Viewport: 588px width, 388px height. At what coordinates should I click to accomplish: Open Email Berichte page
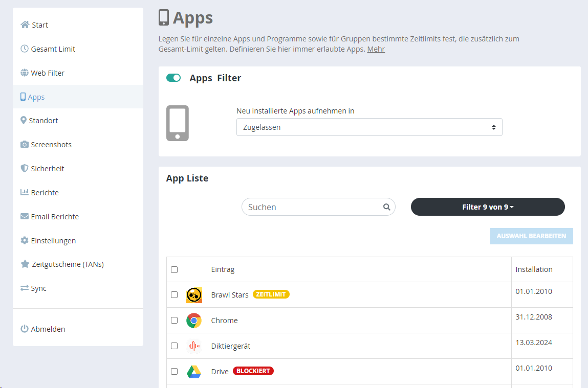click(x=78, y=216)
